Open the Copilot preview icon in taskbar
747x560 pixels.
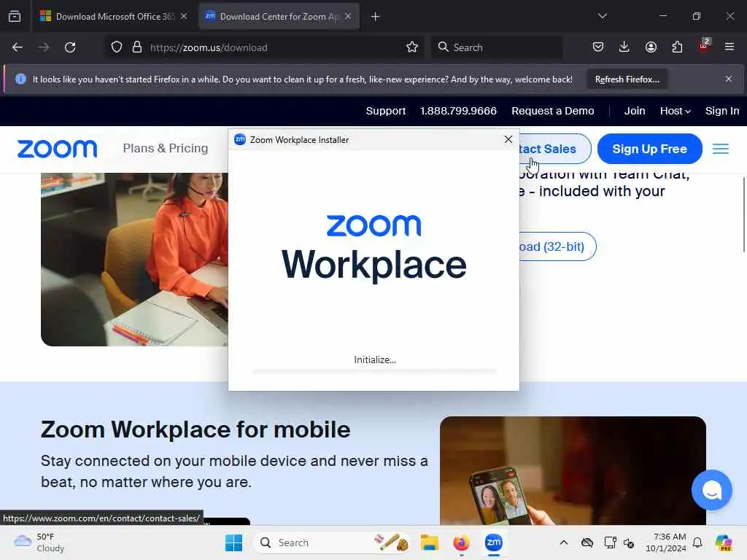[723, 542]
